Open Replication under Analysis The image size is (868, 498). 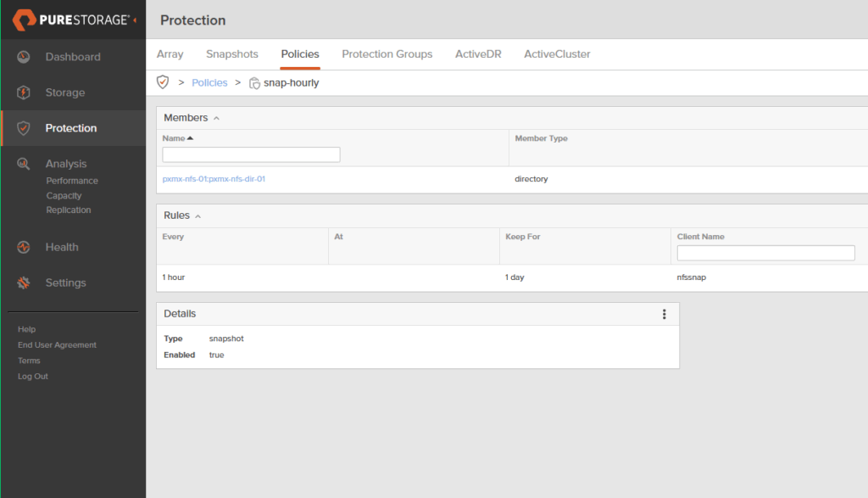point(69,210)
